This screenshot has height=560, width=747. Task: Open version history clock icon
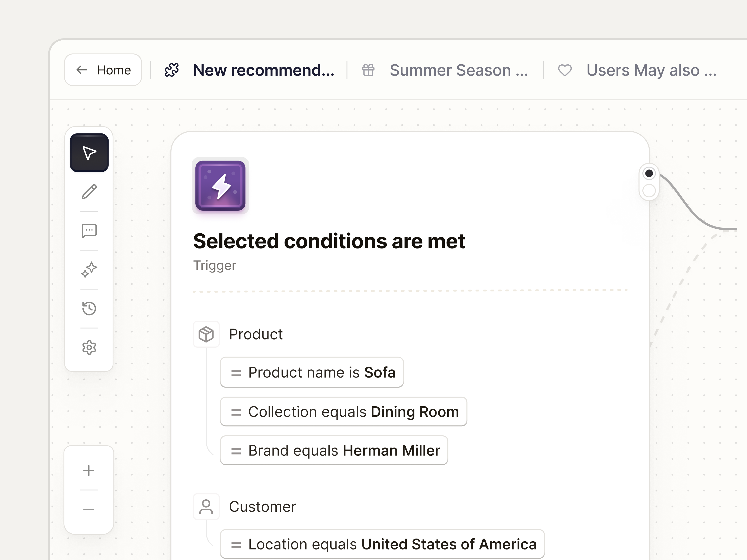(x=89, y=308)
